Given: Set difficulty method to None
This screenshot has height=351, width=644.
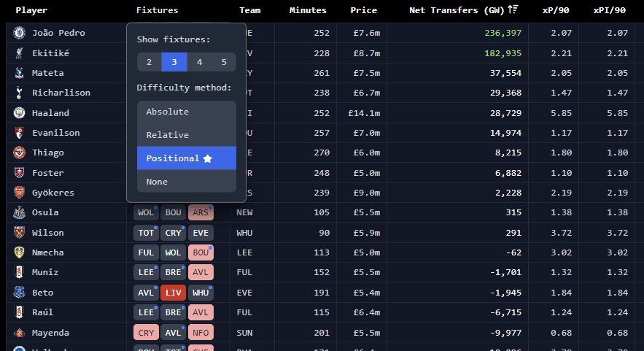Looking at the screenshot, I should pyautogui.click(x=187, y=181).
